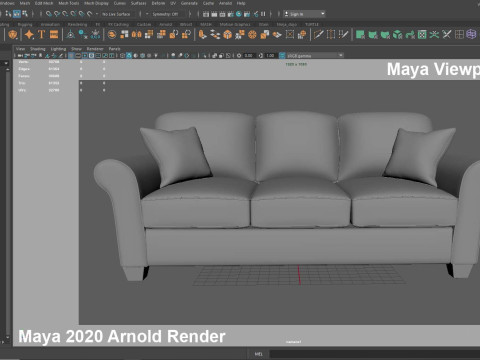480x360 pixels.
Task: Click the Bevel shelf icon
Action: tap(228, 34)
